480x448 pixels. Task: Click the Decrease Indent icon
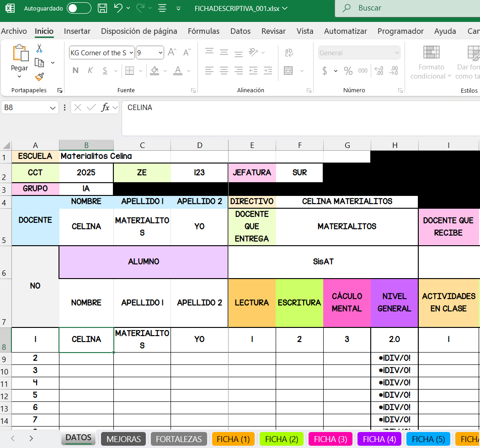point(253,71)
